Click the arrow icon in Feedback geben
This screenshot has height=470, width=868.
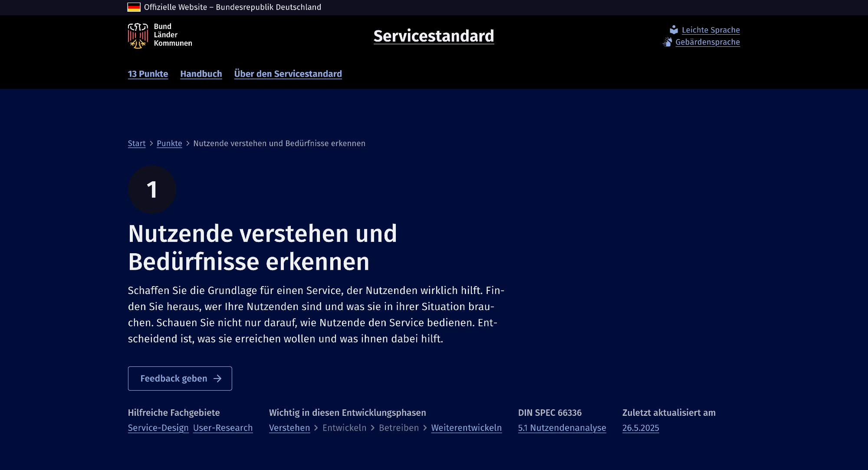217,379
